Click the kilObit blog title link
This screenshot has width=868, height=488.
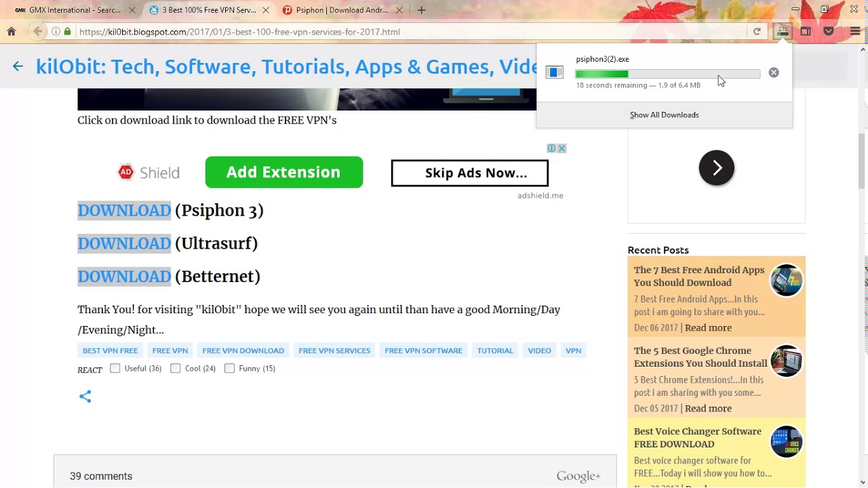[286, 66]
